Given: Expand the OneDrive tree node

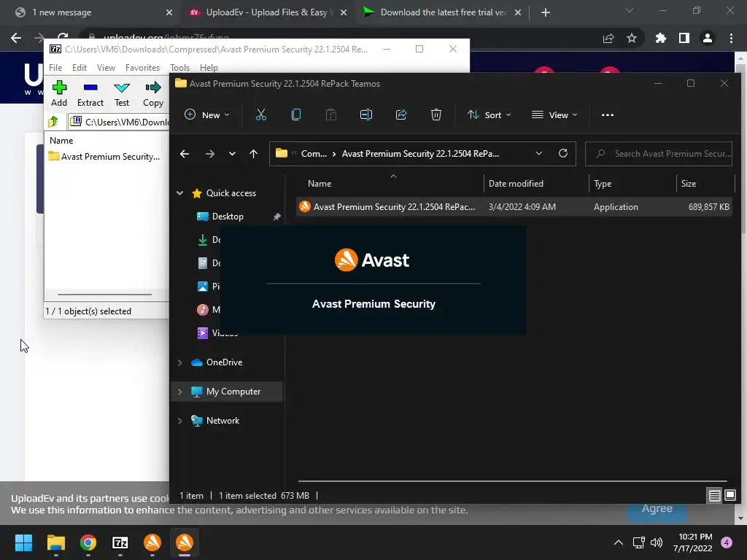Looking at the screenshot, I should (180, 362).
